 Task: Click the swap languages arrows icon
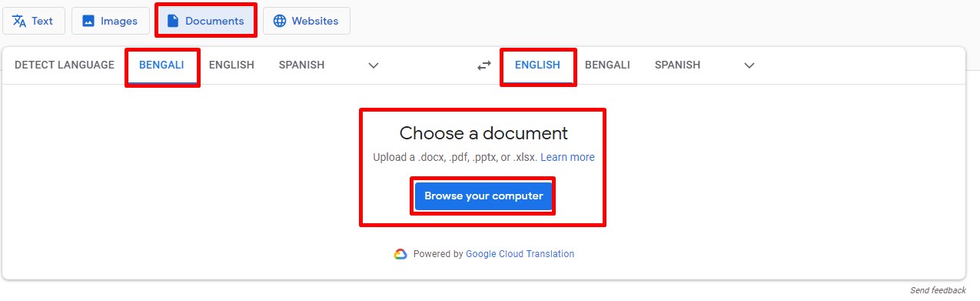click(483, 65)
